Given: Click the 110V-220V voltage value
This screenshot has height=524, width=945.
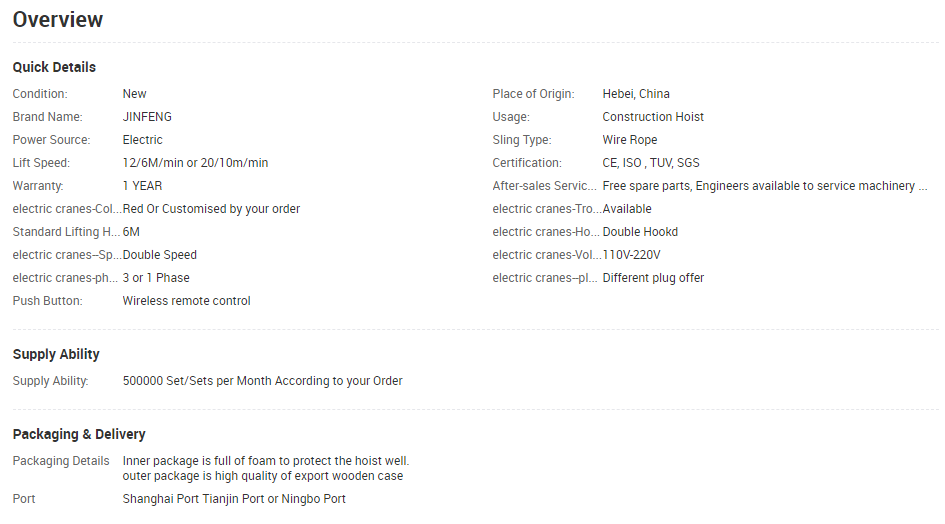Looking at the screenshot, I should point(631,254).
